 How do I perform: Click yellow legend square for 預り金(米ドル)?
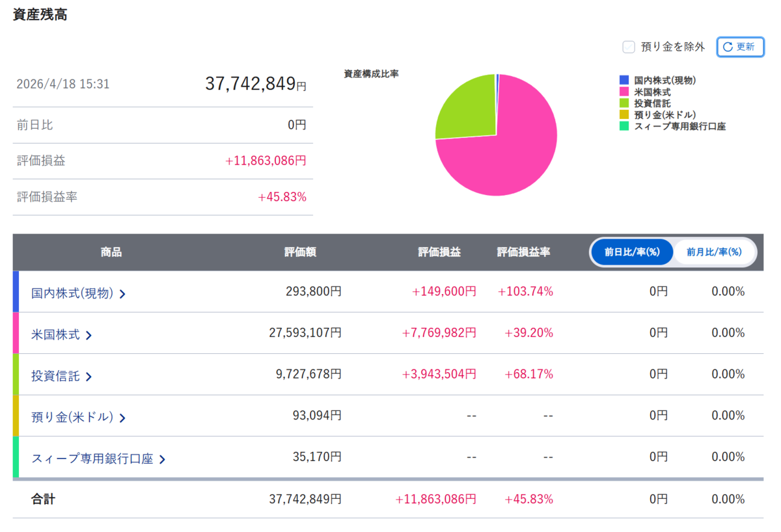624,114
